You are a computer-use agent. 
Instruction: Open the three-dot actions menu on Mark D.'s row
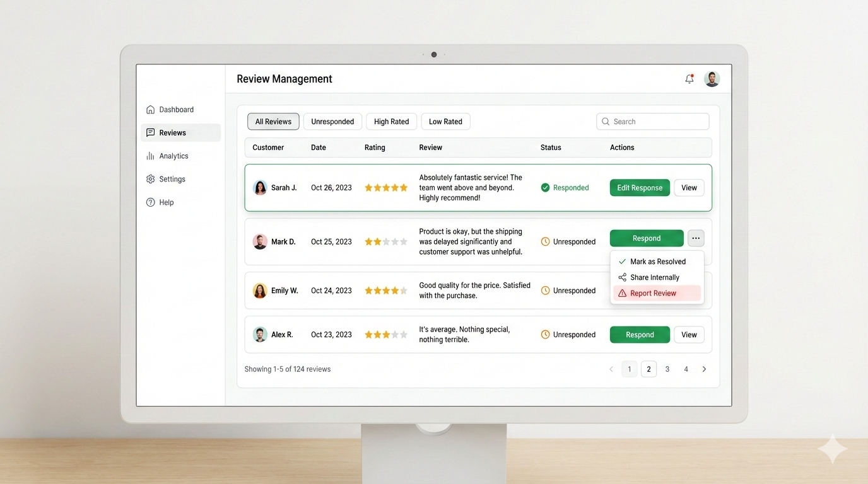coord(695,238)
